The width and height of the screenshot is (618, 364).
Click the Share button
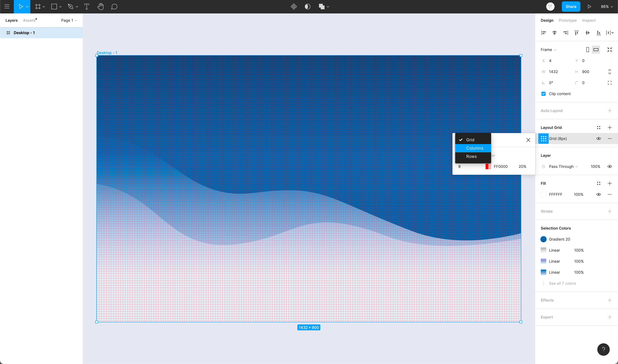[x=571, y=7]
